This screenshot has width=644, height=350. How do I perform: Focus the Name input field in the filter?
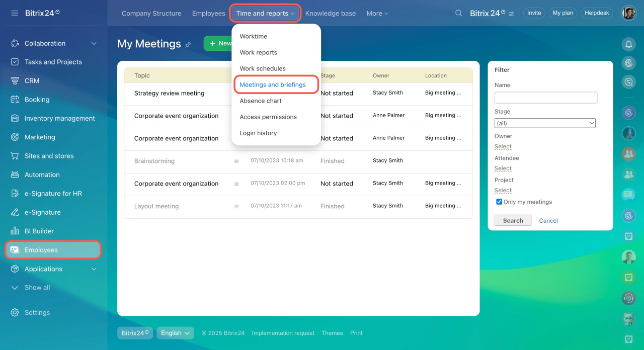[546, 98]
